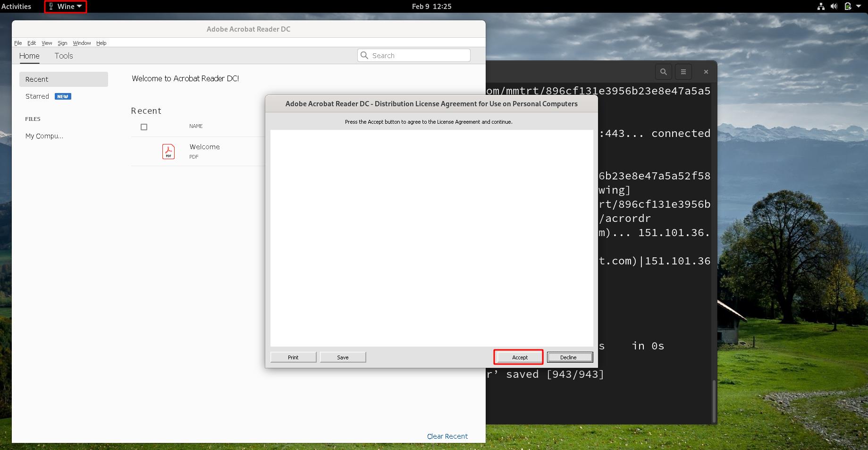Screen dimensions: 868x450
Task: Open the system menu dropdown arrow
Action: (859, 7)
